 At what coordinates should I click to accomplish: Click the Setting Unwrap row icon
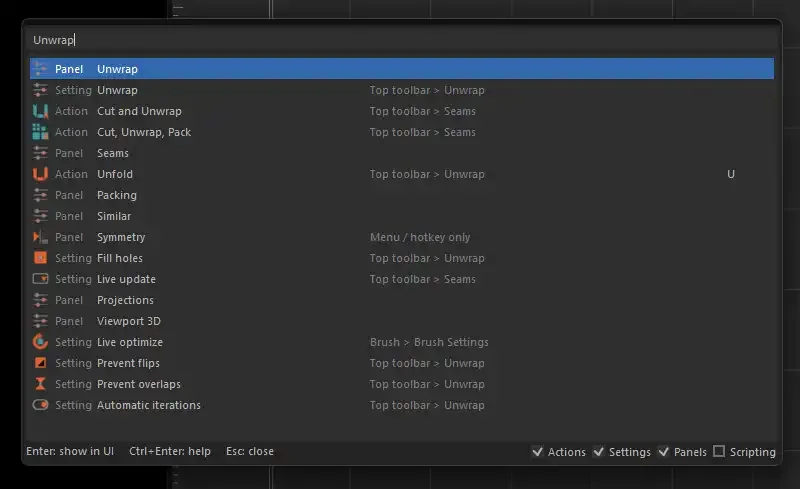40,90
